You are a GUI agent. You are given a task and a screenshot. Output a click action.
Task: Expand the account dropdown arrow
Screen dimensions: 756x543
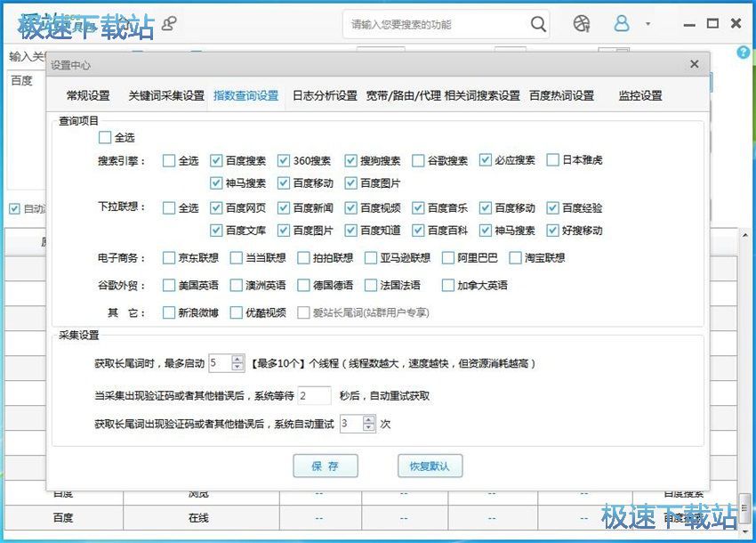pos(648,24)
